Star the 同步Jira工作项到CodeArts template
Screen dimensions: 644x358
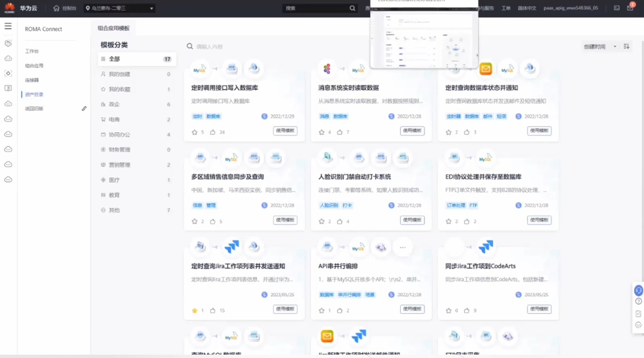click(x=449, y=311)
